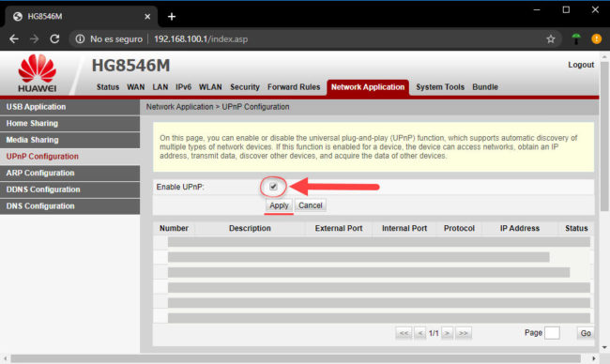Screen dimensions: 610x364
Task: Open DDNS Configuration in sidebar
Action: pos(70,190)
